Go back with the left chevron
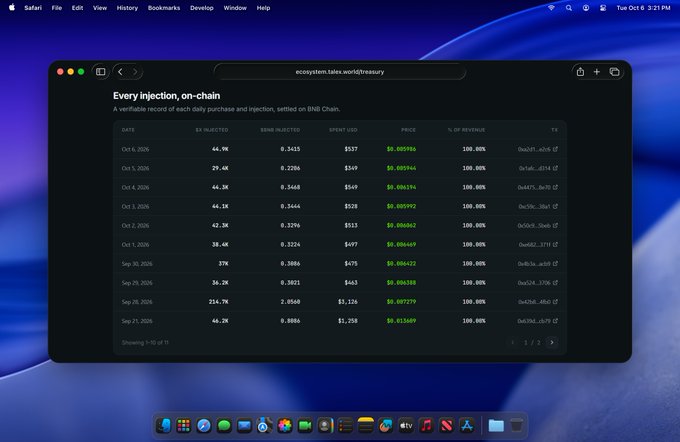This screenshot has height=442, width=680. point(121,72)
